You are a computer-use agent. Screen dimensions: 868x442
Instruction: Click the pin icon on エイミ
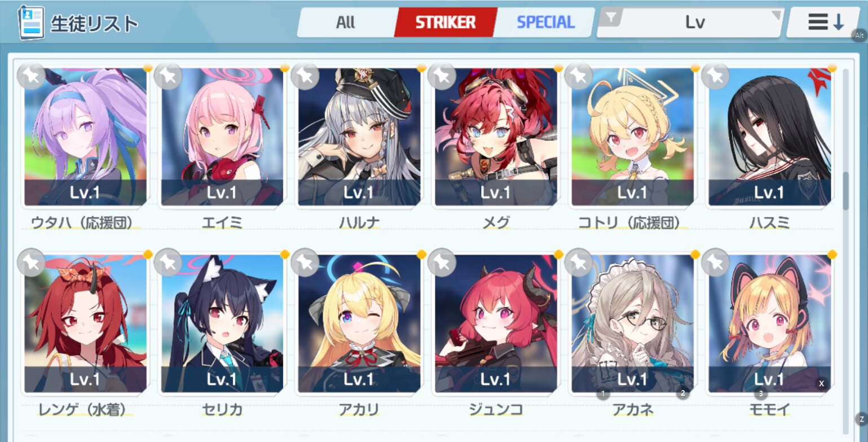point(168,76)
